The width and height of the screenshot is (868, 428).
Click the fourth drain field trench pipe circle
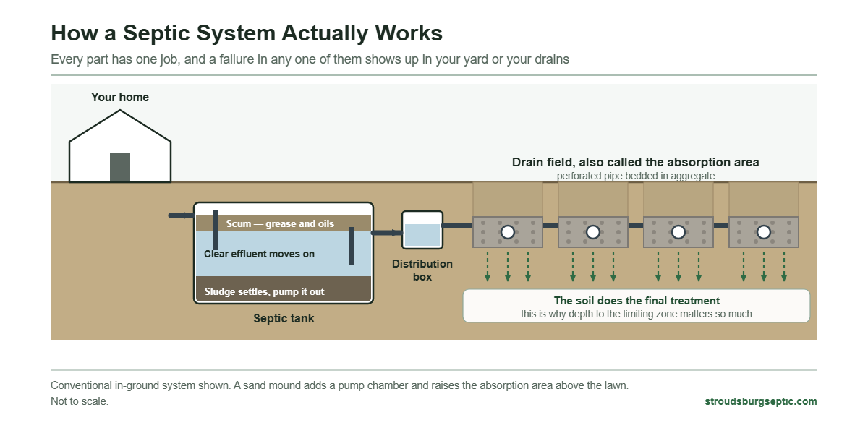[x=764, y=232]
